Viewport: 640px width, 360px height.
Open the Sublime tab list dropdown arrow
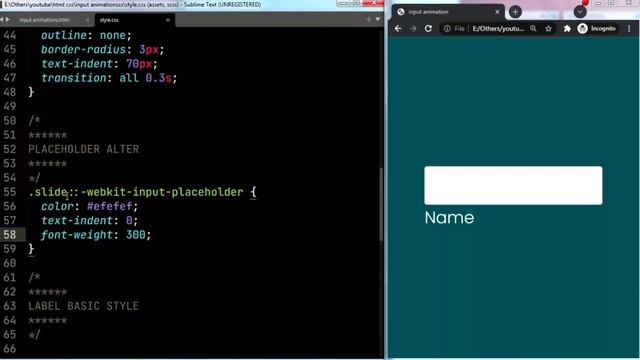(x=378, y=19)
